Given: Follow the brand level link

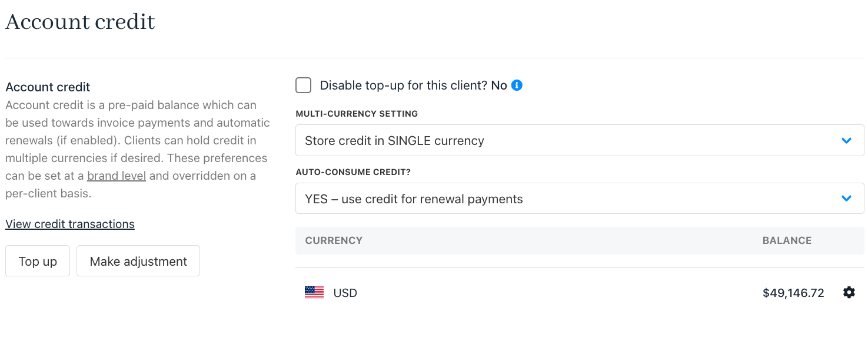Looking at the screenshot, I should [x=117, y=176].
